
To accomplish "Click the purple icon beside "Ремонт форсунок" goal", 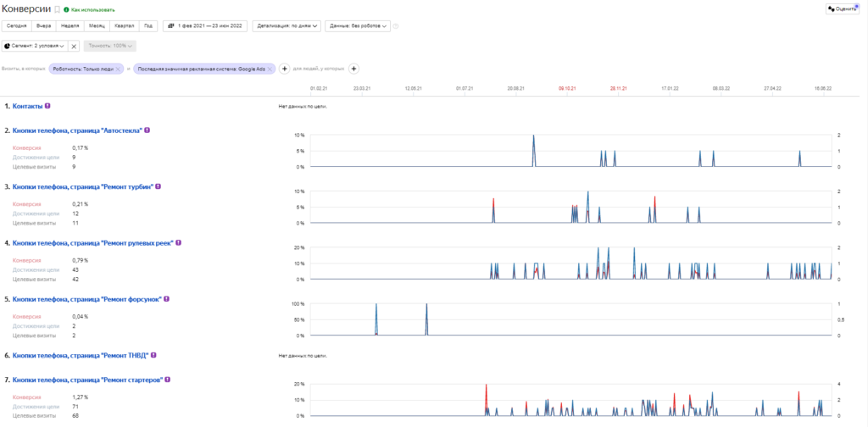I will click(166, 299).
